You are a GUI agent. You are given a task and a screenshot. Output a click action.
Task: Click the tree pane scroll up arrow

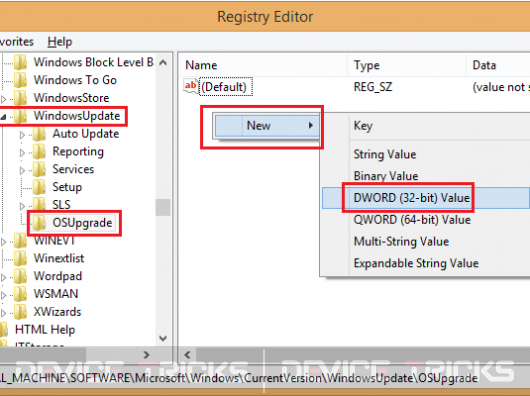(163, 63)
